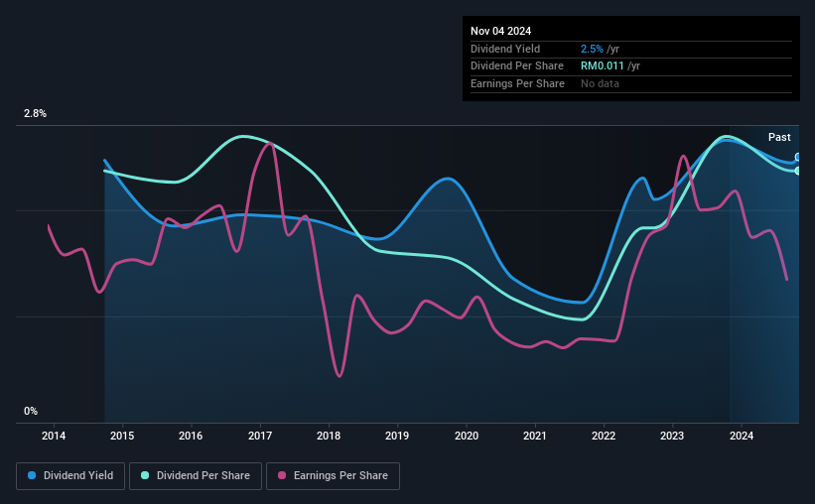This screenshot has width=815, height=504.
Task: Toggle the Dividend Yield legend button
Action: click(x=70, y=475)
